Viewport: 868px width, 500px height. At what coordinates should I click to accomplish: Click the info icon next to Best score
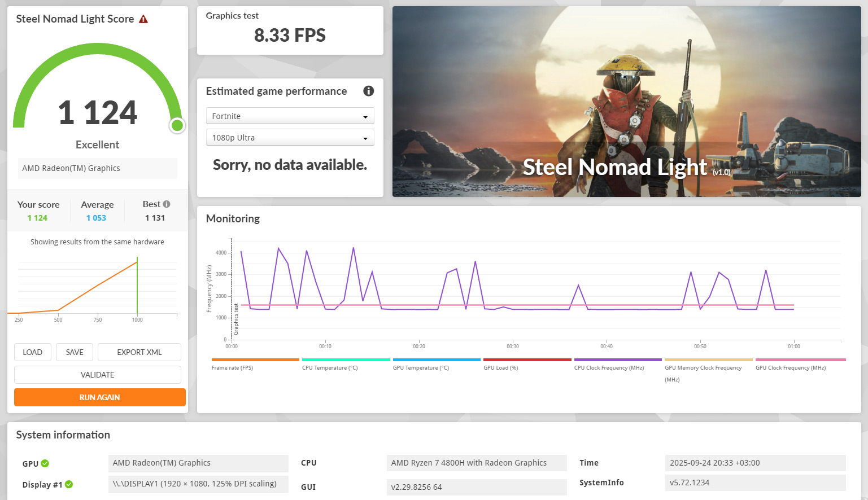click(x=167, y=204)
